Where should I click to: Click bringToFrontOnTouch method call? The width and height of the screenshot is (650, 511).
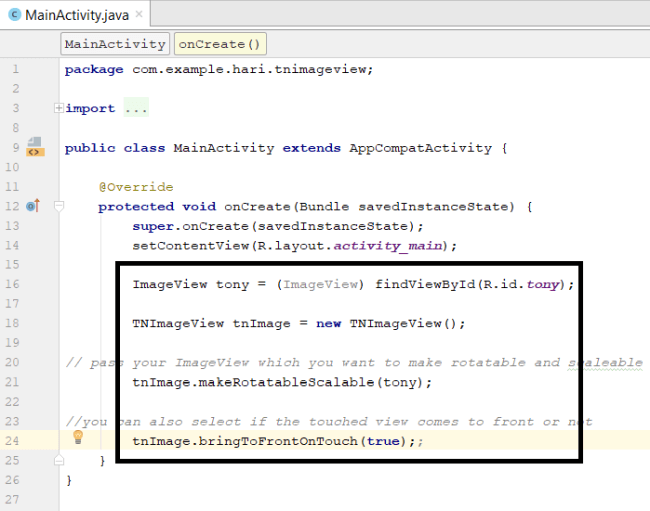pos(278,441)
